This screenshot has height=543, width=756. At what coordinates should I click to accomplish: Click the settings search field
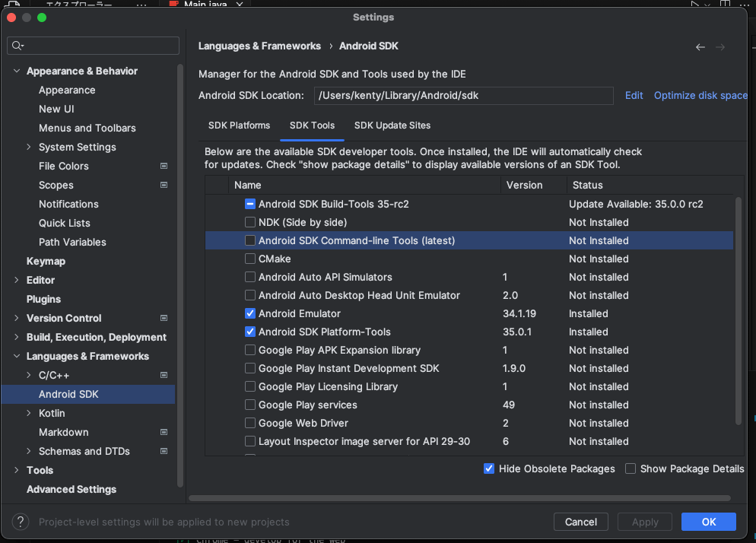pos(93,46)
